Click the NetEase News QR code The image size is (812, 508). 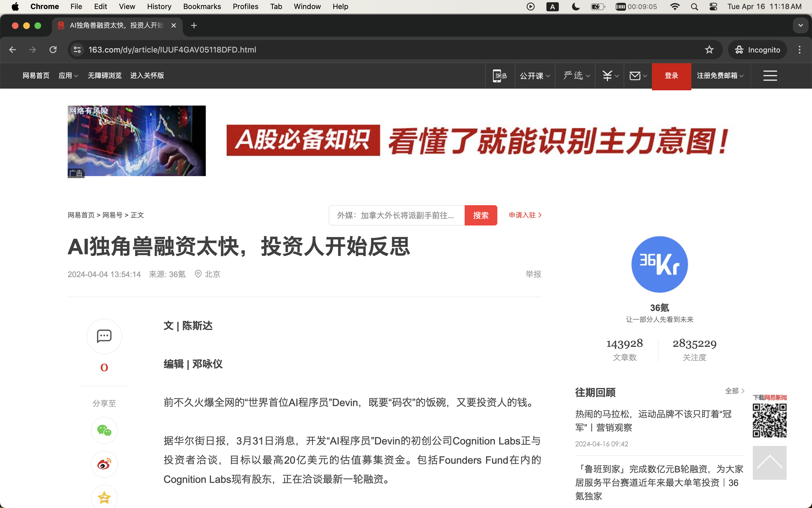pos(769,420)
